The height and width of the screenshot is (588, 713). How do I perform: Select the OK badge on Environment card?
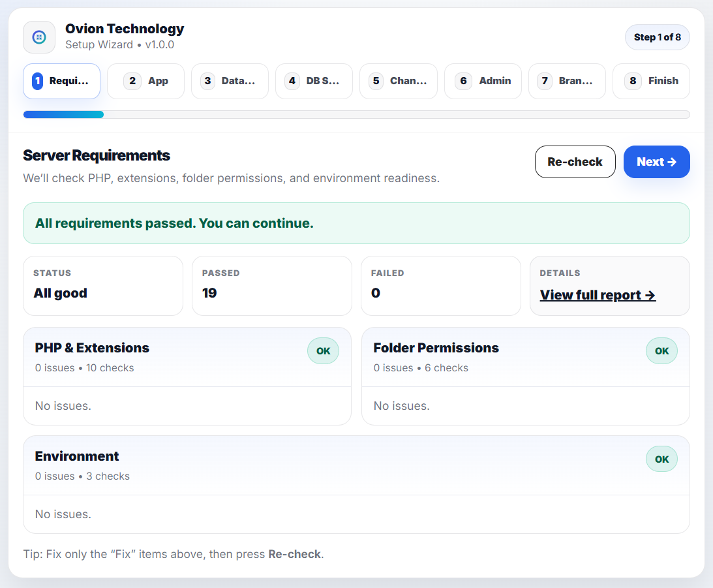tap(661, 459)
